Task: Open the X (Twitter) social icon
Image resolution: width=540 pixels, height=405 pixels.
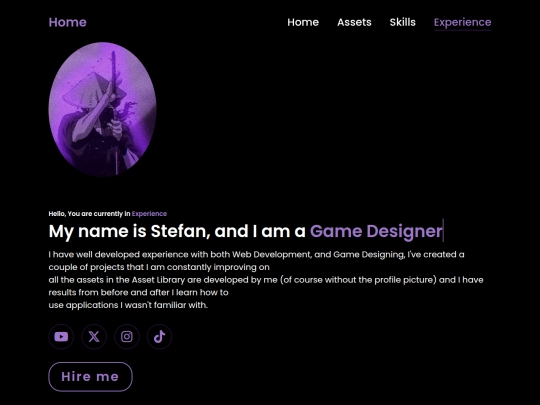Action: 94,336
